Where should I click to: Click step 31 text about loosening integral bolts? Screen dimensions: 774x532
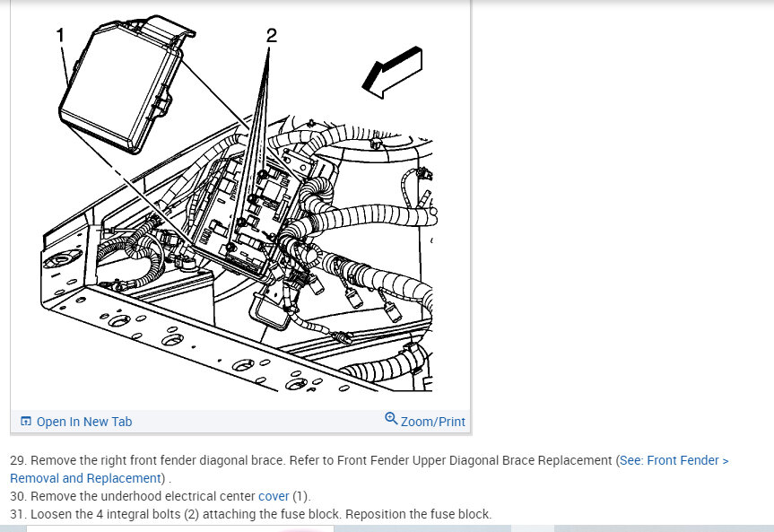pyautogui.click(x=251, y=514)
